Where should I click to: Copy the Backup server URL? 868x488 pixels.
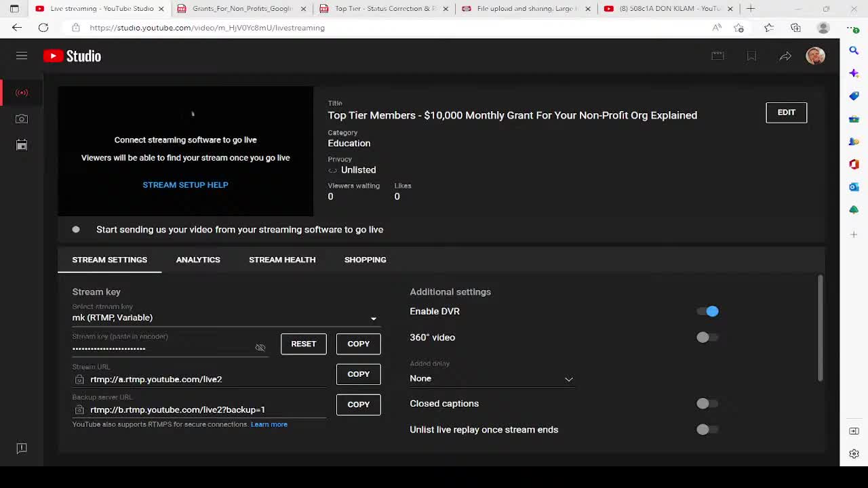(x=359, y=405)
